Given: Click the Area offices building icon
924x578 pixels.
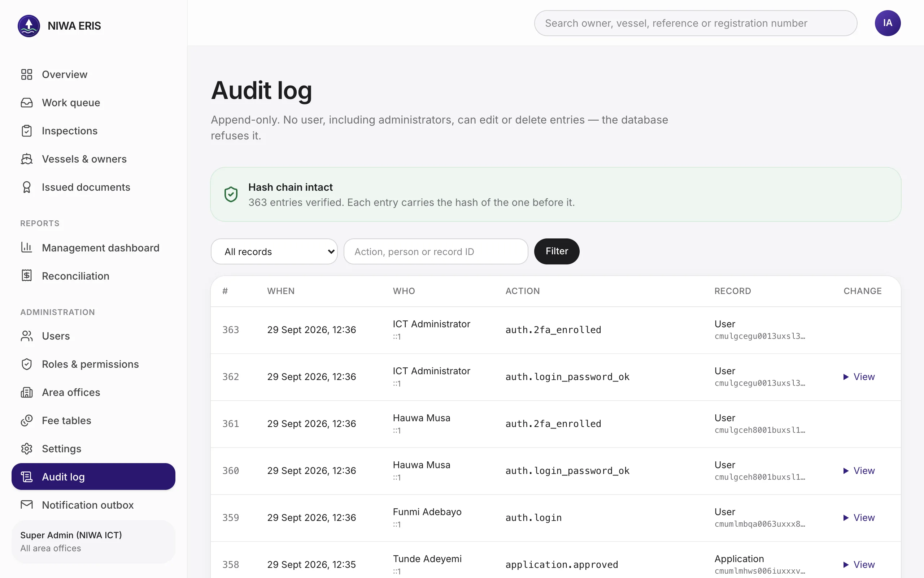Looking at the screenshot, I should pyautogui.click(x=27, y=392).
